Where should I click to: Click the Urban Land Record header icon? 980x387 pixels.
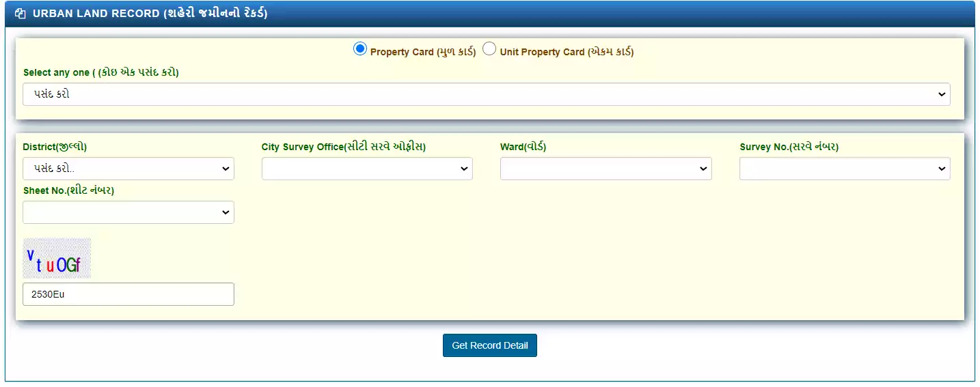(x=20, y=14)
